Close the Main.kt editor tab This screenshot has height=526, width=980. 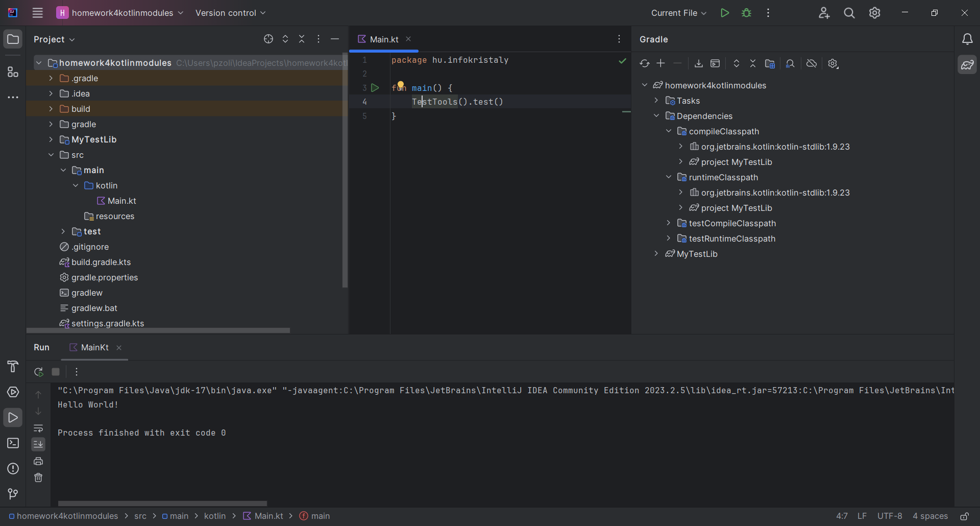coord(408,39)
